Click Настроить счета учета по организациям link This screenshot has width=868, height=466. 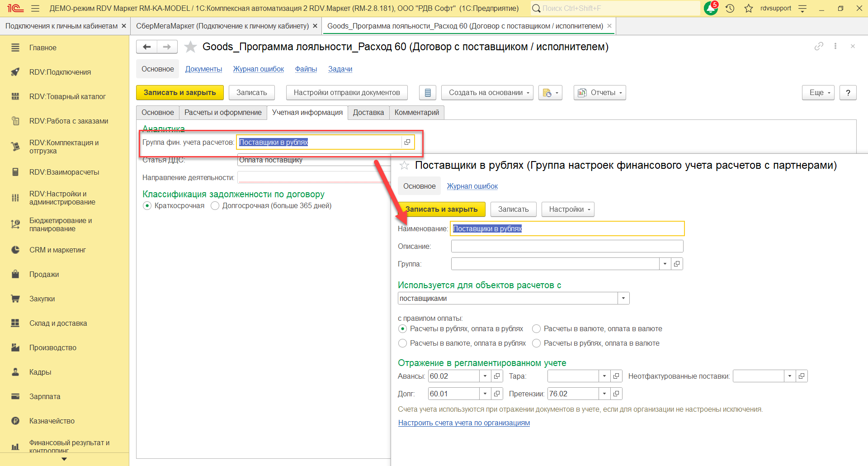(x=464, y=423)
